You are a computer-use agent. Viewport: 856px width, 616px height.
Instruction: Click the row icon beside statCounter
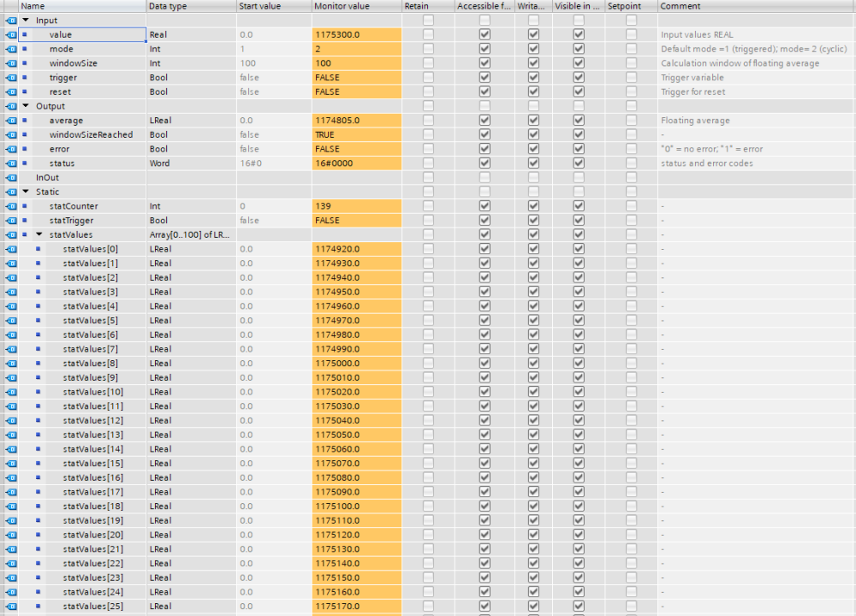pyautogui.click(x=11, y=205)
